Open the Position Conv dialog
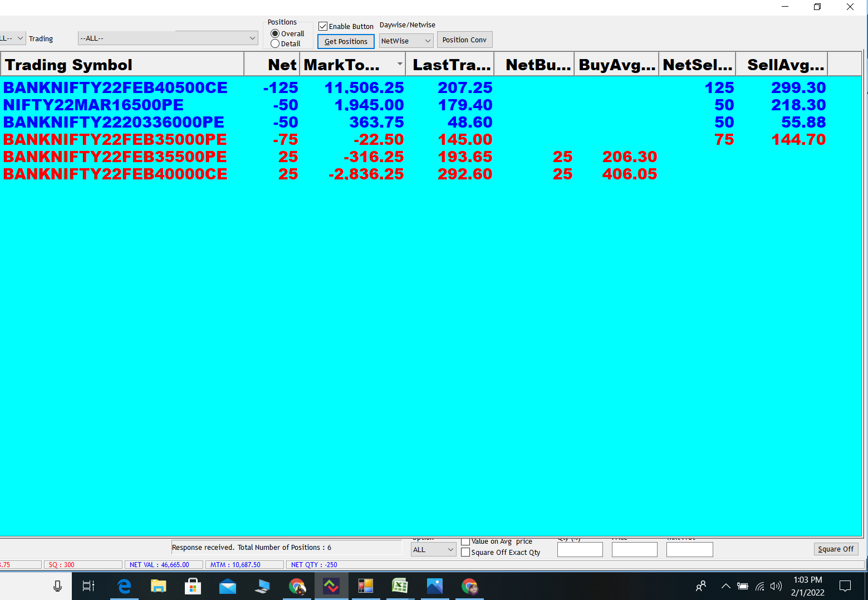 (464, 40)
